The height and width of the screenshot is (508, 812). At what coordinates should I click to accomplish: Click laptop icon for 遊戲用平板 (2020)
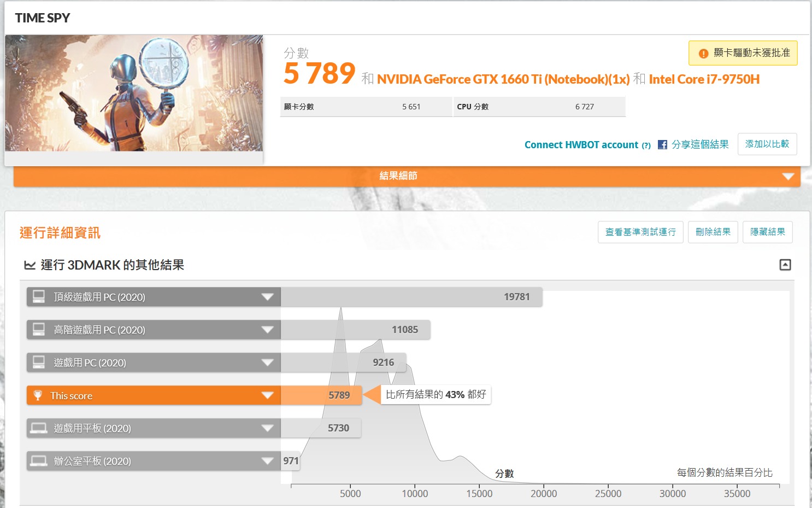(x=39, y=428)
